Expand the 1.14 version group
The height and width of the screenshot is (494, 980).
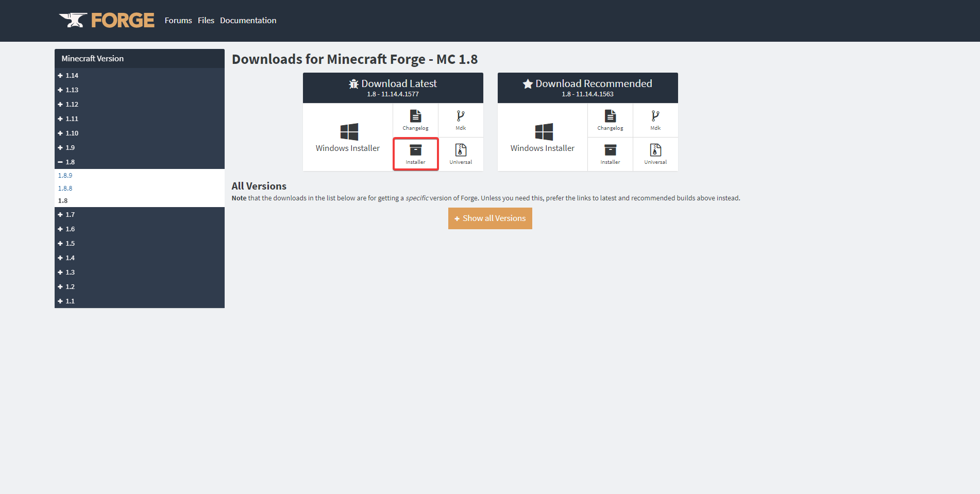tap(140, 75)
